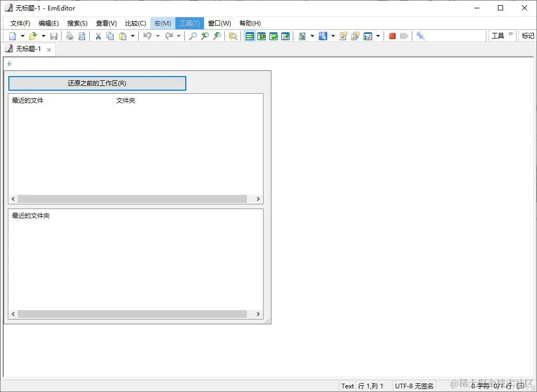
Task: Toggle Wrap by Window icon
Action: [273, 36]
